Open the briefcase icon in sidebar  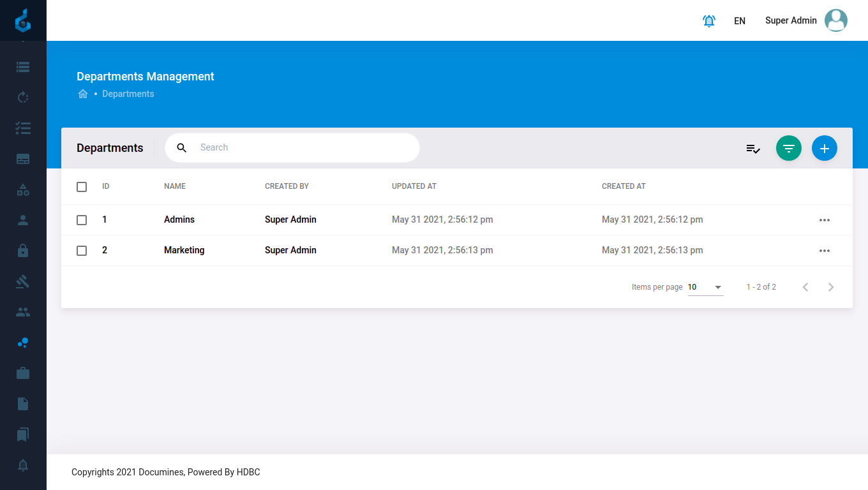[x=23, y=373]
